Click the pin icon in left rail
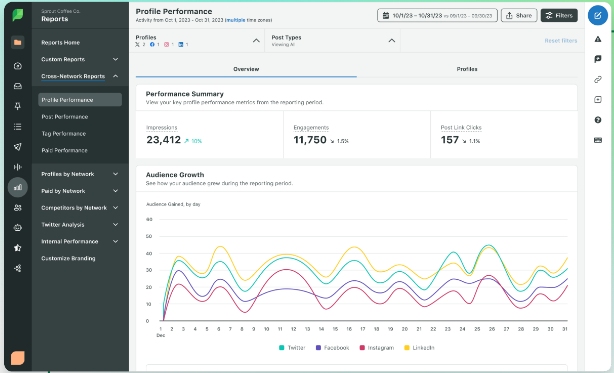 click(x=18, y=106)
